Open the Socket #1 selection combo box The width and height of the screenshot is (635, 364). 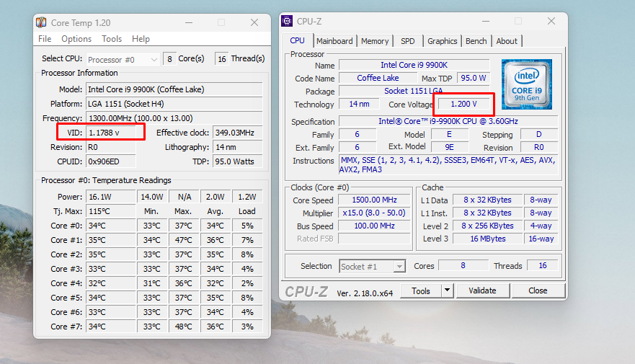tap(372, 267)
